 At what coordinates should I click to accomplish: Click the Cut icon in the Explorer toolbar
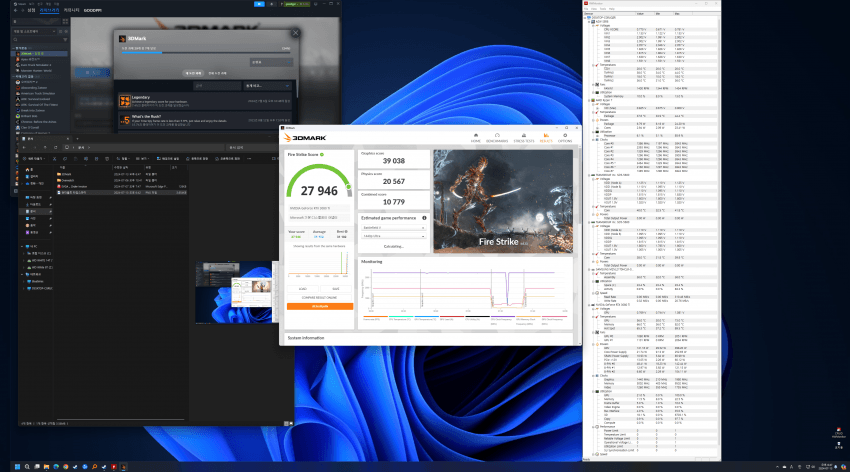tap(54, 159)
